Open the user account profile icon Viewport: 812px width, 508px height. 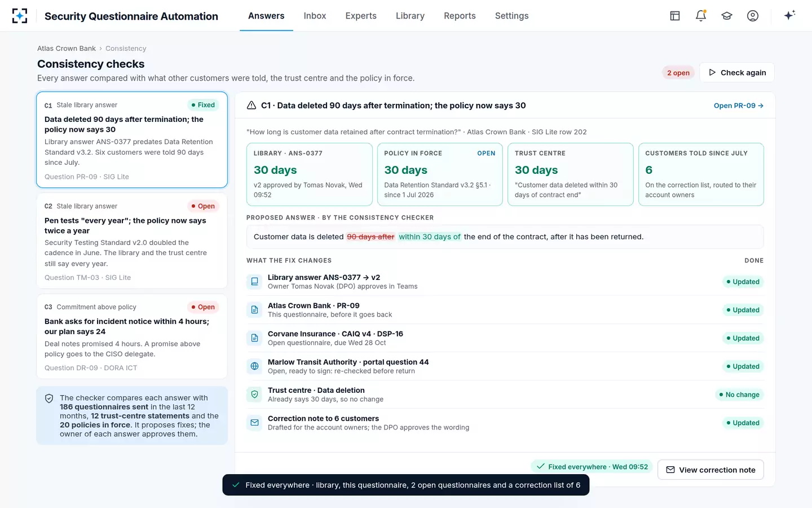[x=753, y=16]
